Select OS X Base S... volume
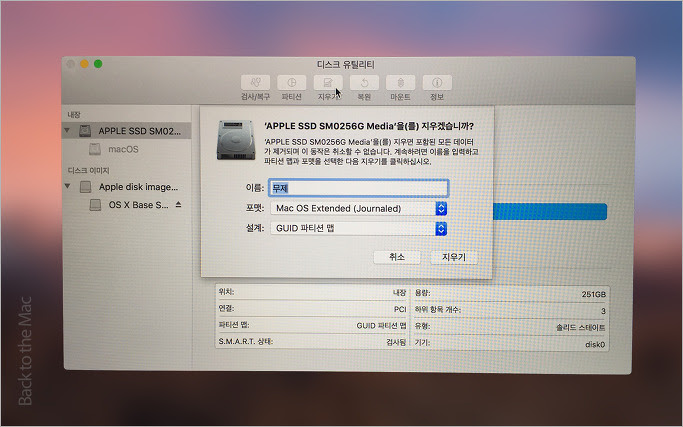This screenshot has width=683, height=427. [x=138, y=205]
